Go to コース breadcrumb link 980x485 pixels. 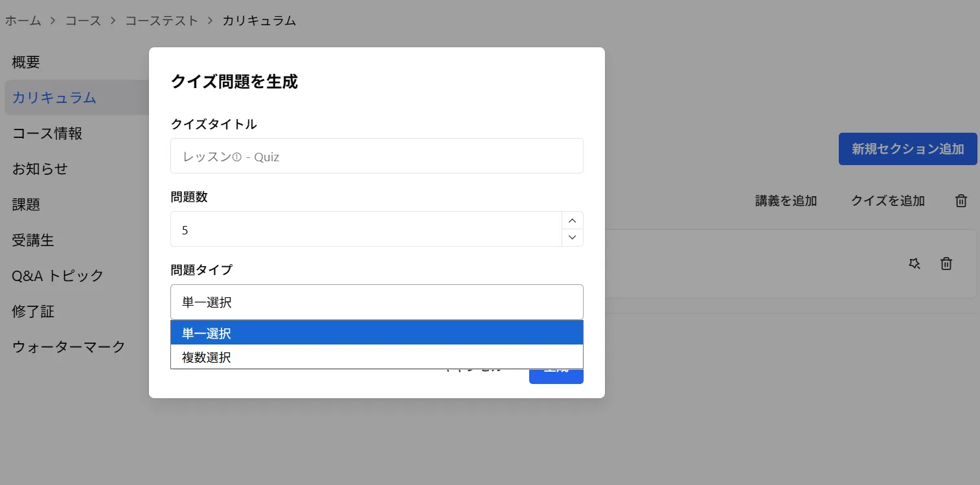click(x=84, y=21)
